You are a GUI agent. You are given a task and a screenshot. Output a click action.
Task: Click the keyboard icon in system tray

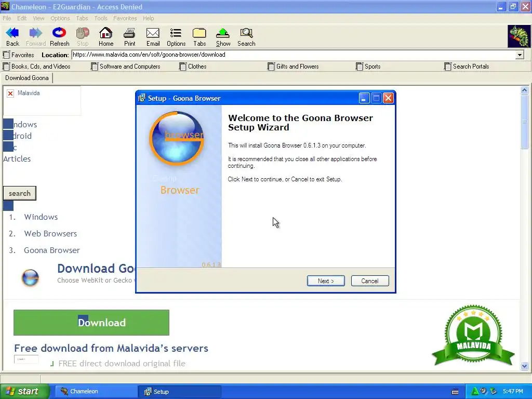pyautogui.click(x=455, y=392)
